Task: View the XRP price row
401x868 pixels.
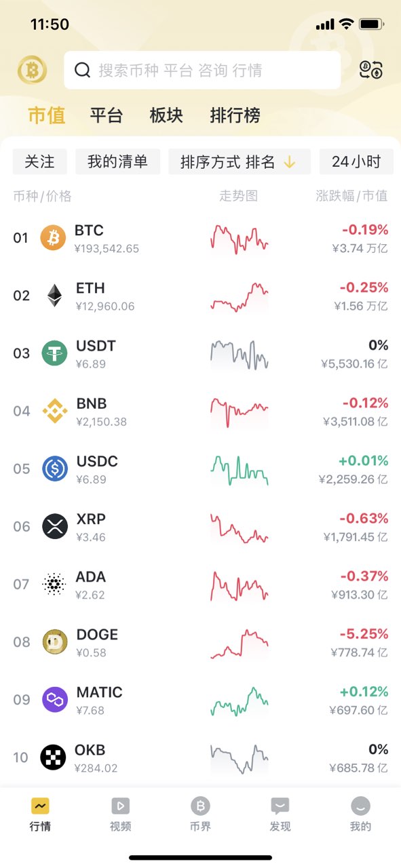Action: pyautogui.click(x=201, y=527)
